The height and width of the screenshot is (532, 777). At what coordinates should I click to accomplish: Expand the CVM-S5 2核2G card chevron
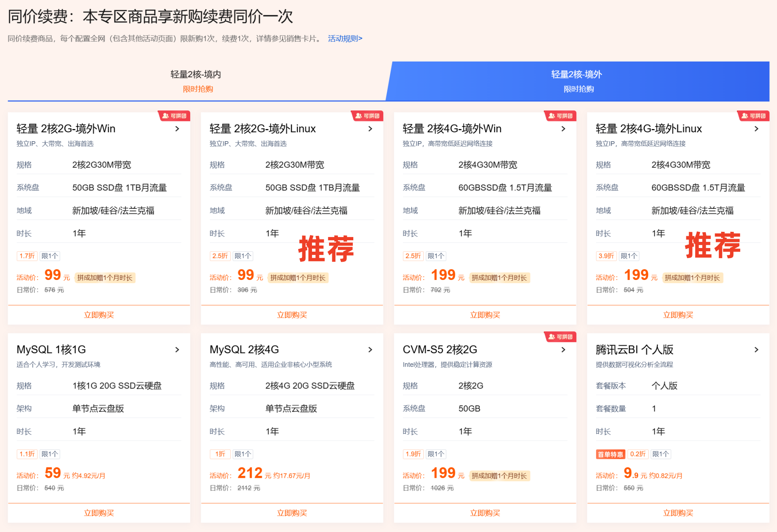point(563,350)
